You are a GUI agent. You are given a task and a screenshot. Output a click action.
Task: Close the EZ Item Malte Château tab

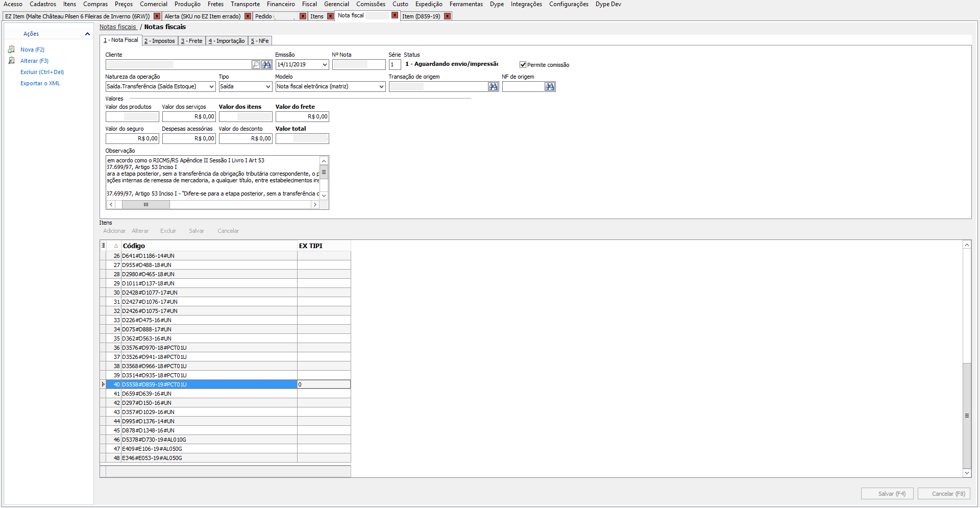tap(157, 16)
